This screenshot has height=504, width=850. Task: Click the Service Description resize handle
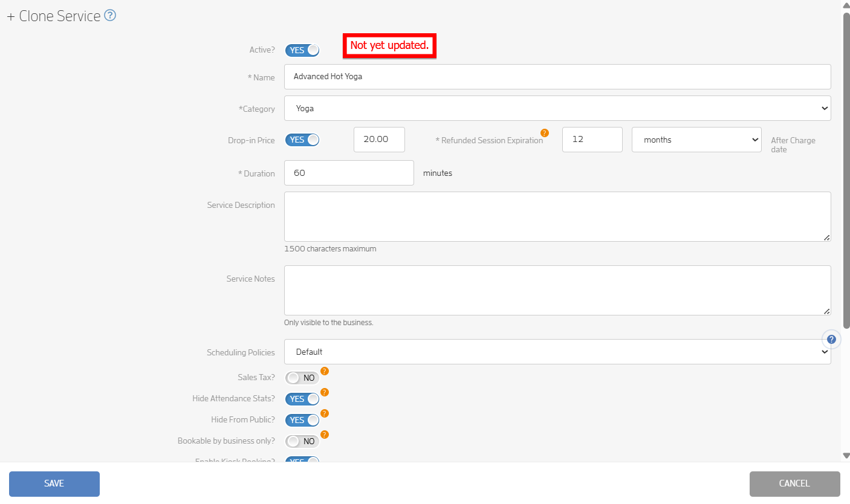coord(826,237)
